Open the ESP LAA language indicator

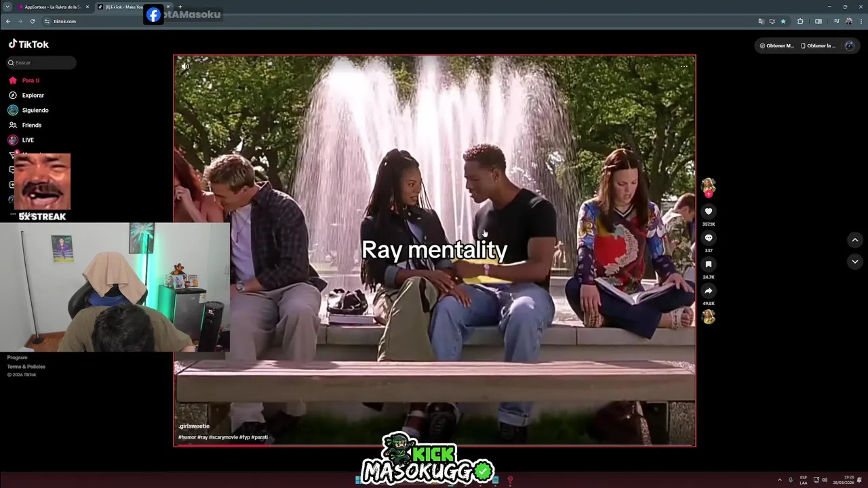click(804, 480)
